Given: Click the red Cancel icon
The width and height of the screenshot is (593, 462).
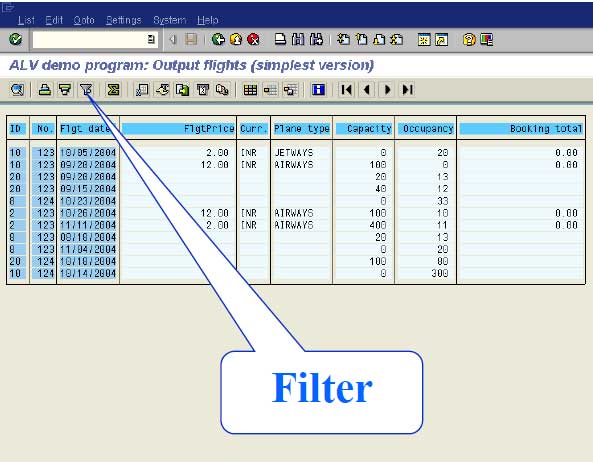Looking at the screenshot, I should pyautogui.click(x=253, y=39).
